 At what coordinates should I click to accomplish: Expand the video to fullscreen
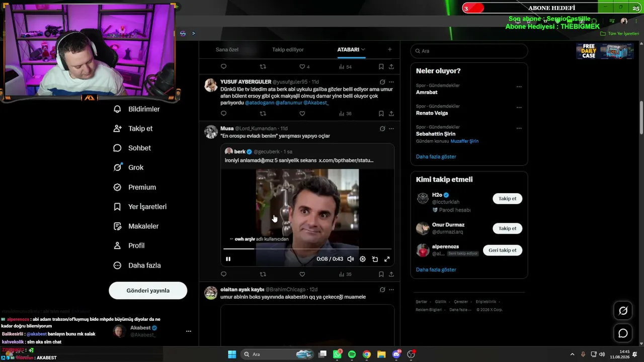387,259
